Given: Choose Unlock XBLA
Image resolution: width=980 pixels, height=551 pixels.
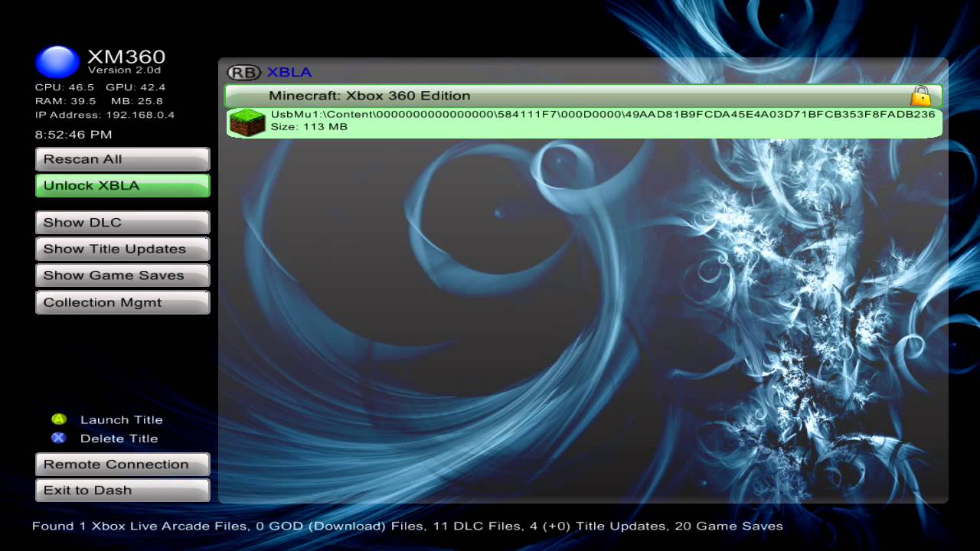Looking at the screenshot, I should tap(122, 185).
